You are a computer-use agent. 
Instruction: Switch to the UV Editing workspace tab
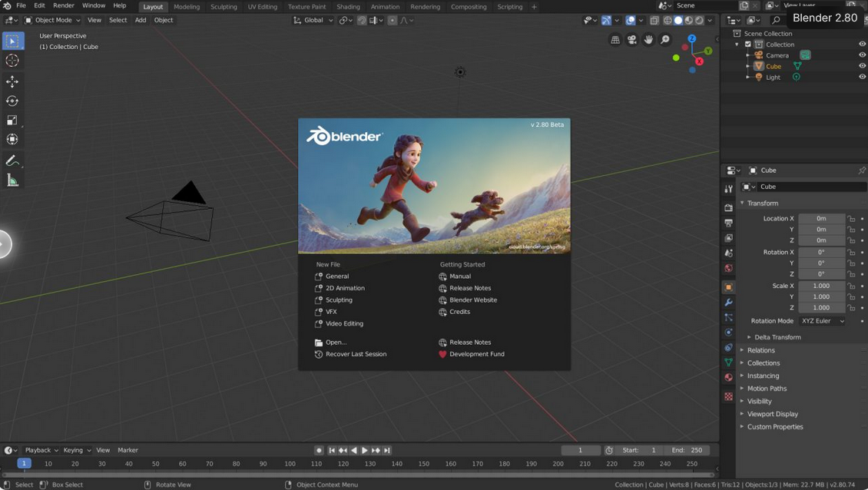coord(263,7)
